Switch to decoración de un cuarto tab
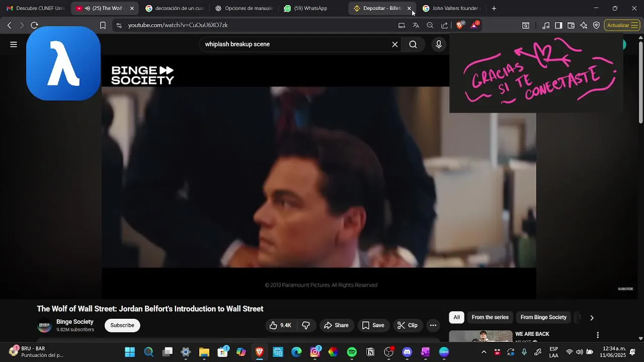This screenshot has height=362, width=644. tap(174, 9)
